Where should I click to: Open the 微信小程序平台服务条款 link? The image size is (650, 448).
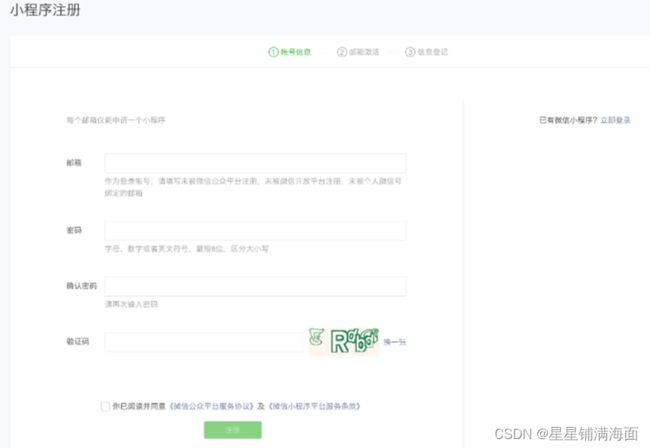[315, 406]
